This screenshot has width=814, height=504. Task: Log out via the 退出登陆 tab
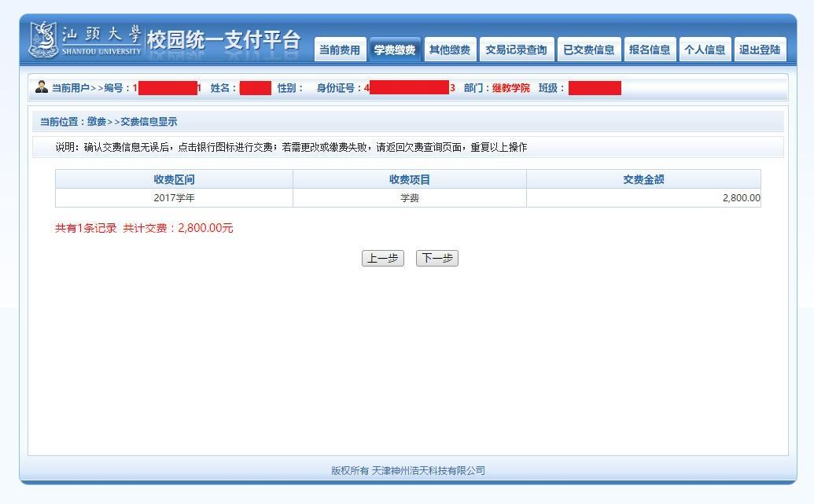click(760, 50)
